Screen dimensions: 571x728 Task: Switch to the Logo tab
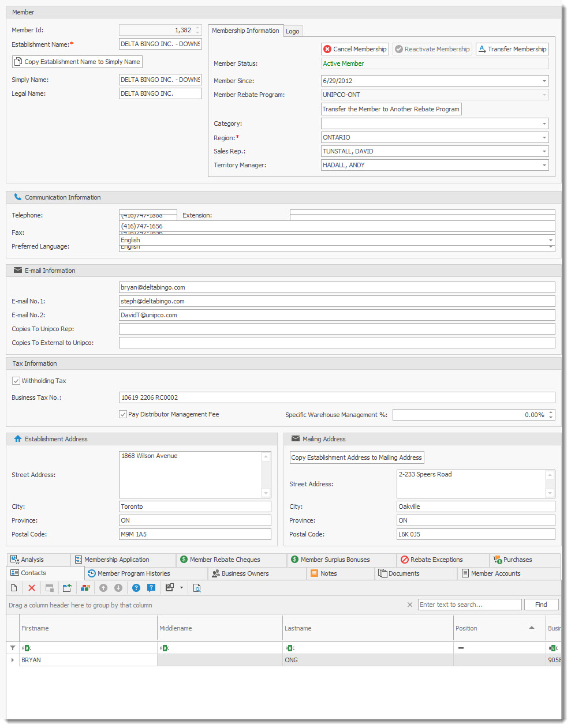click(293, 31)
